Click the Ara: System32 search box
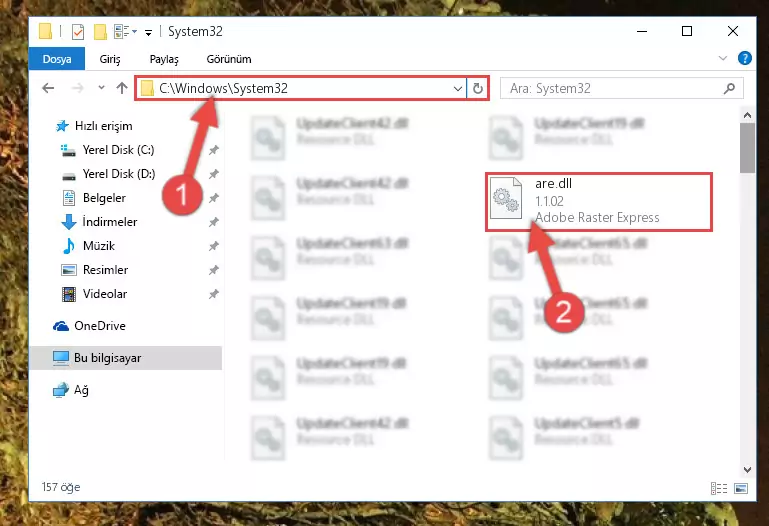 click(x=622, y=88)
